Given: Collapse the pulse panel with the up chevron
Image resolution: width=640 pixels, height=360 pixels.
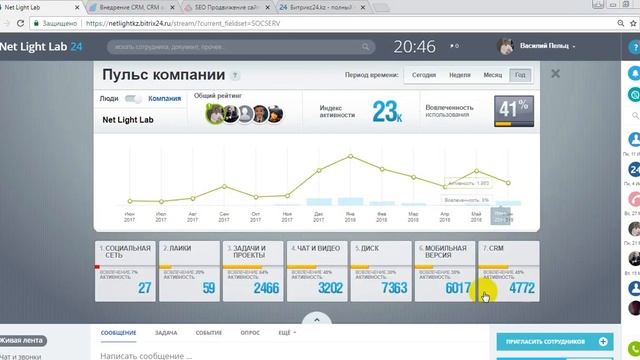Looking at the screenshot, I should (317, 320).
